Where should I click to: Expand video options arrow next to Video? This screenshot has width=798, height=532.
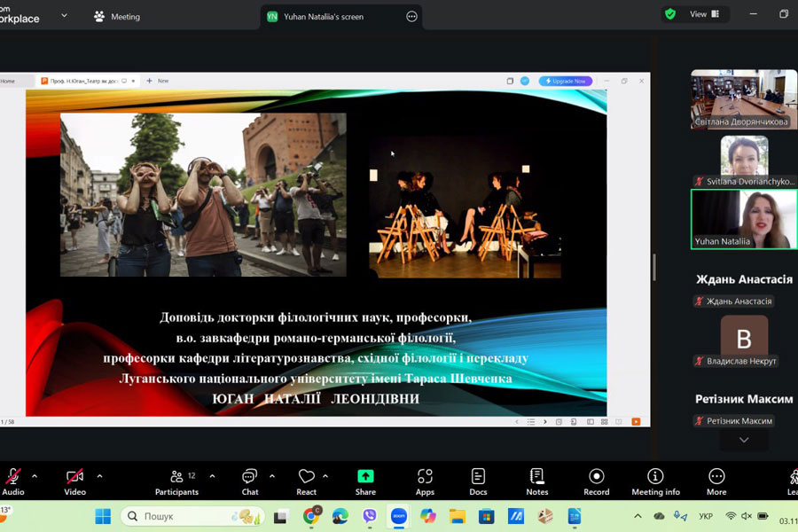tap(99, 476)
